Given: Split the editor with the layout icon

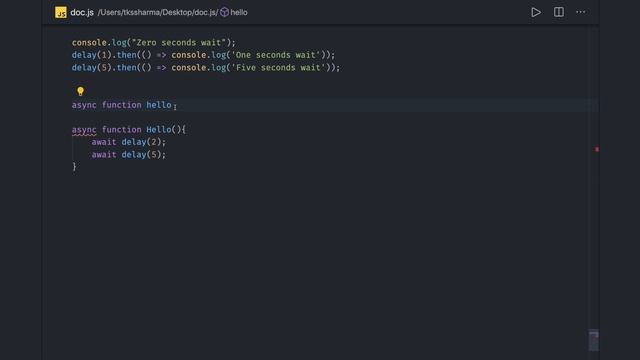Looking at the screenshot, I should 559,12.
